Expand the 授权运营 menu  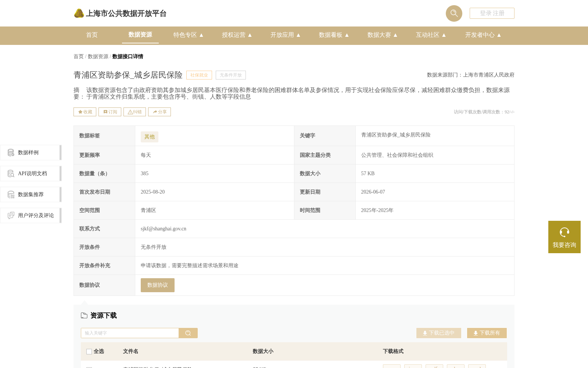[x=237, y=35]
